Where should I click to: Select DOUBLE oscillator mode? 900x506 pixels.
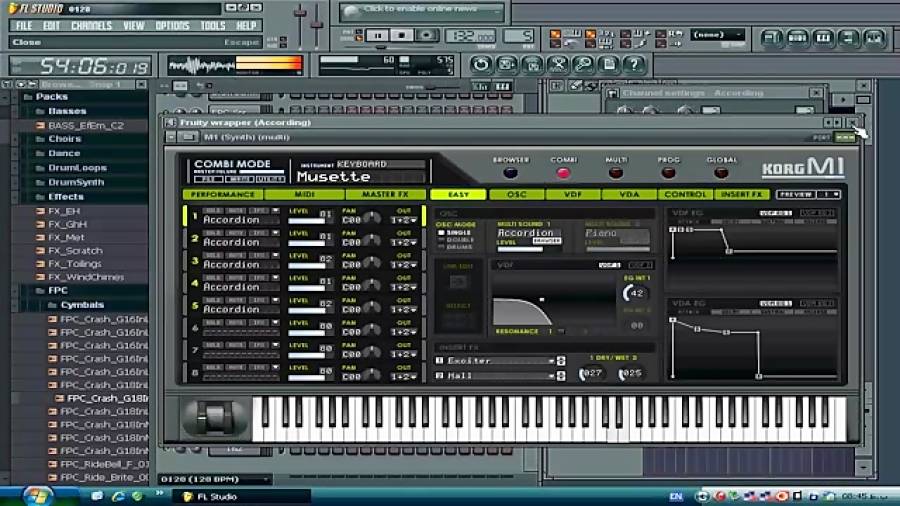pyautogui.click(x=456, y=240)
